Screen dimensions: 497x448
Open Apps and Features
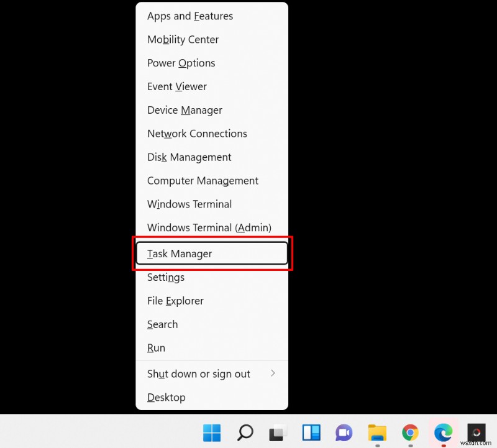click(x=189, y=16)
